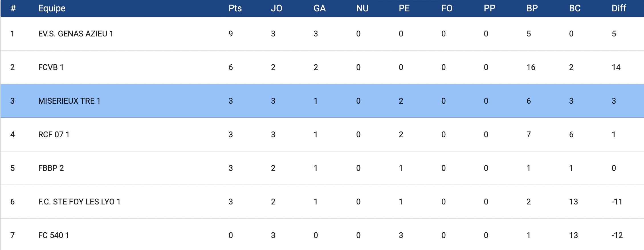Open team EV.S. GENAS AZIEU 1
644x250 pixels.
pyautogui.click(x=76, y=34)
